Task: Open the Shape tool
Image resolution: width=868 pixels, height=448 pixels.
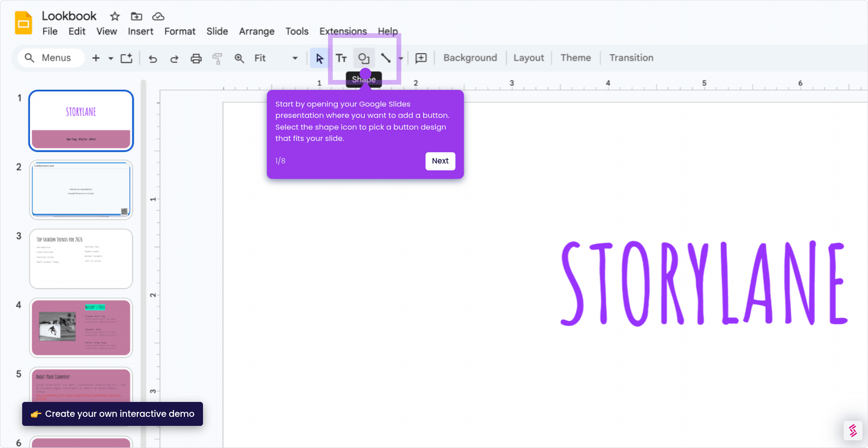Action: [x=364, y=58]
